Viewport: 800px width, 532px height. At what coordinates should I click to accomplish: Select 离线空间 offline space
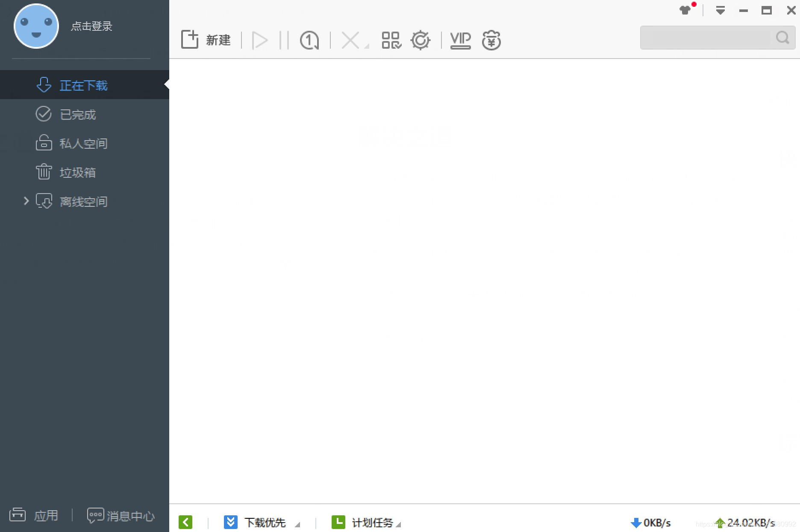pyautogui.click(x=85, y=201)
